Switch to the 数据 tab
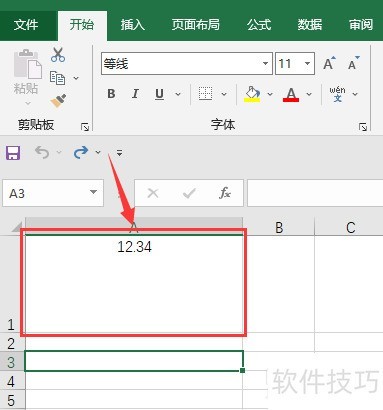The width and height of the screenshot is (383, 410). coord(310,25)
